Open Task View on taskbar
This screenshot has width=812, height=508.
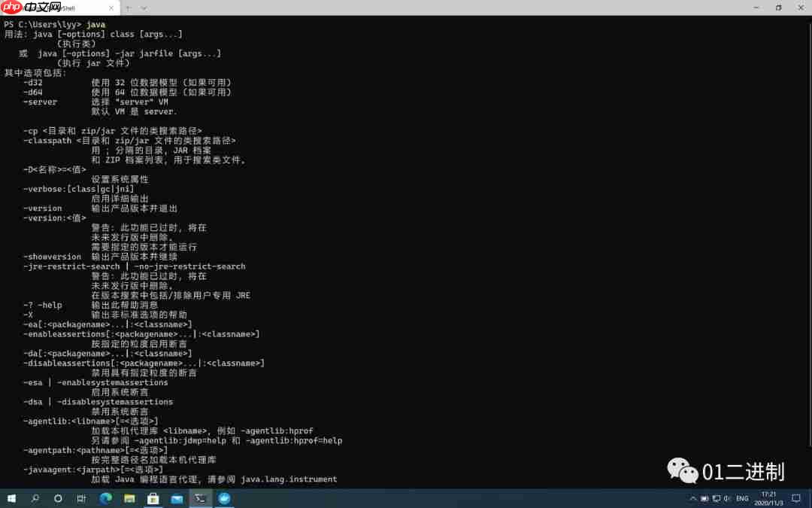81,499
